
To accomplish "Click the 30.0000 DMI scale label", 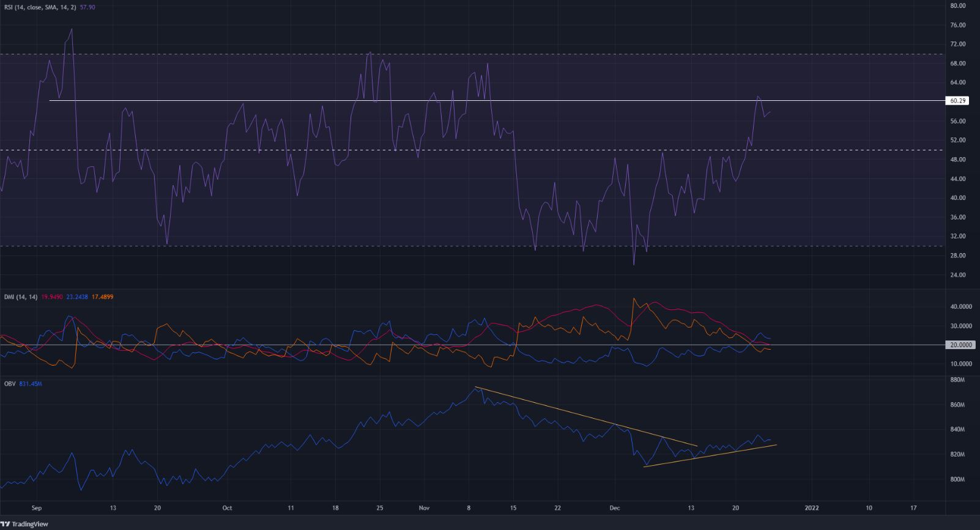I will (960, 326).
